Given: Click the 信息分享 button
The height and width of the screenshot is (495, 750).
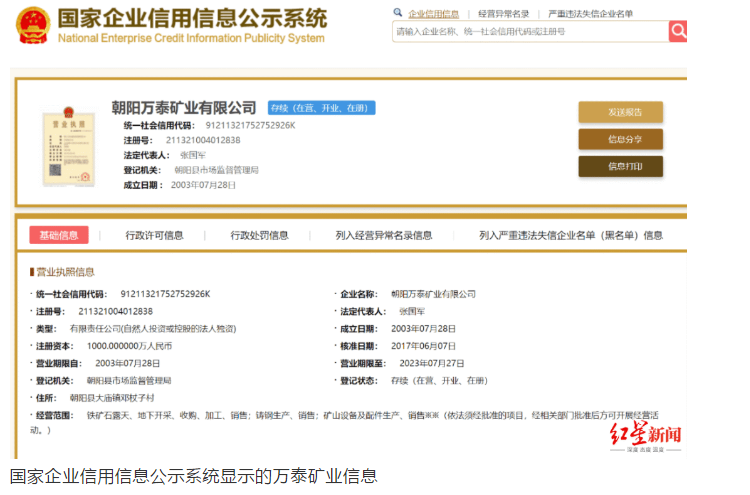Looking at the screenshot, I should [x=620, y=139].
